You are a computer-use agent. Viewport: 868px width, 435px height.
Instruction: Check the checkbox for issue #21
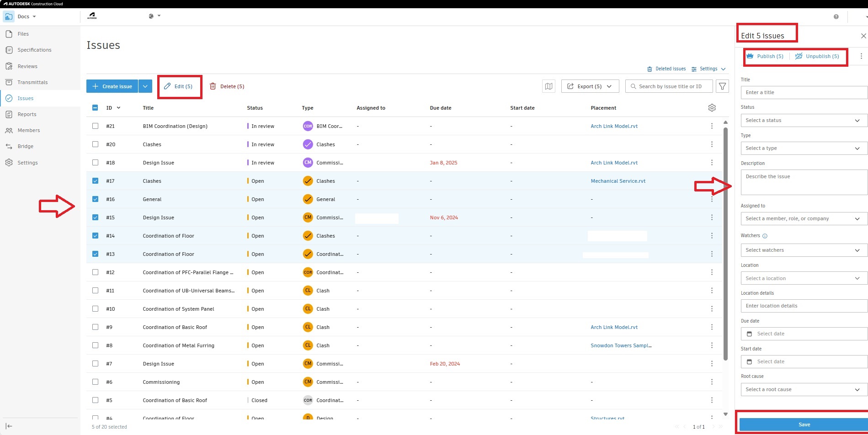click(x=95, y=126)
